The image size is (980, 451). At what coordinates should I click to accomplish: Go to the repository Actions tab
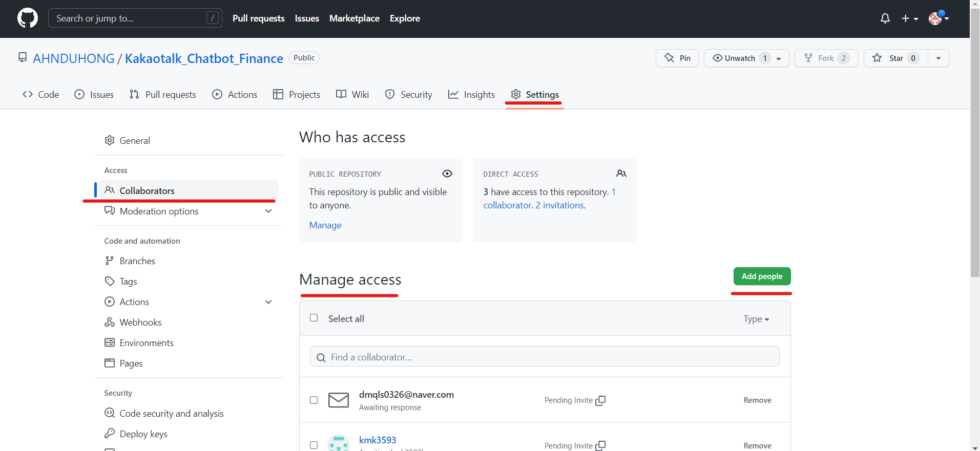click(x=235, y=94)
